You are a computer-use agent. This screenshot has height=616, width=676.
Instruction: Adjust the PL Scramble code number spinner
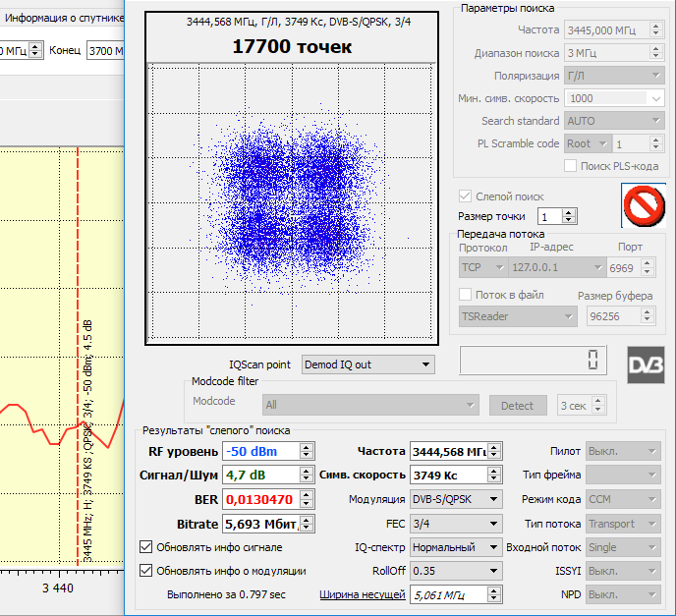pos(655,143)
